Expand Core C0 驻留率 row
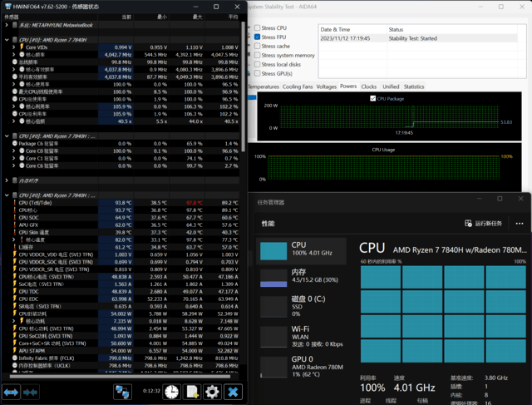This screenshot has height=405, width=532. tap(13, 151)
